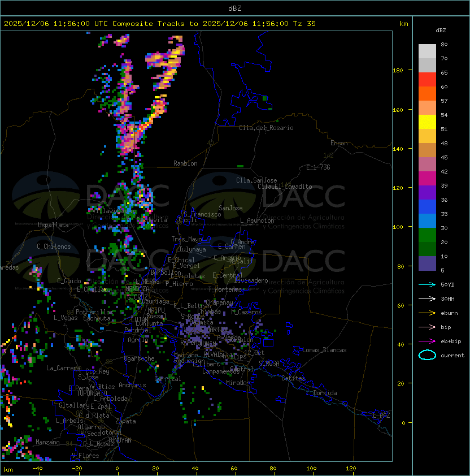
Task: Select the pink bip arrow icon
Action: [x=427, y=327]
